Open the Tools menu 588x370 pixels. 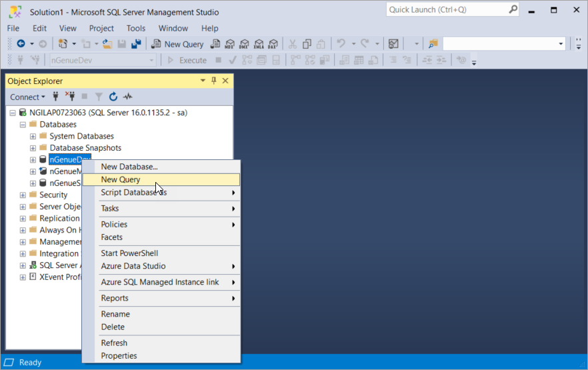tap(136, 28)
